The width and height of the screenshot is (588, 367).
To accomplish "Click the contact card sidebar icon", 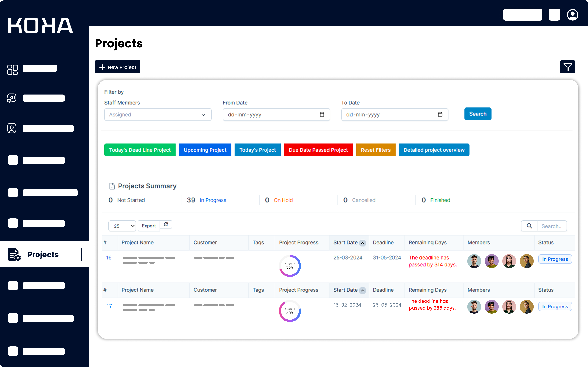I will [12, 128].
